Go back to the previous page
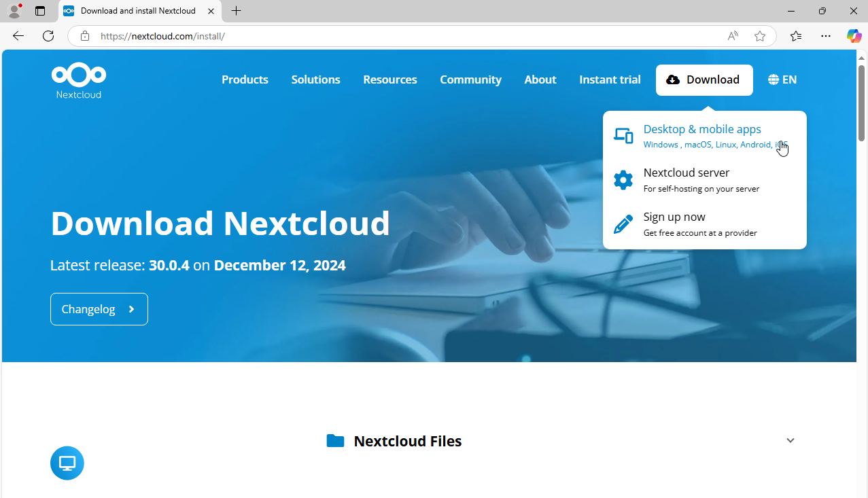Screen dimensions: 868x498 click(18, 36)
